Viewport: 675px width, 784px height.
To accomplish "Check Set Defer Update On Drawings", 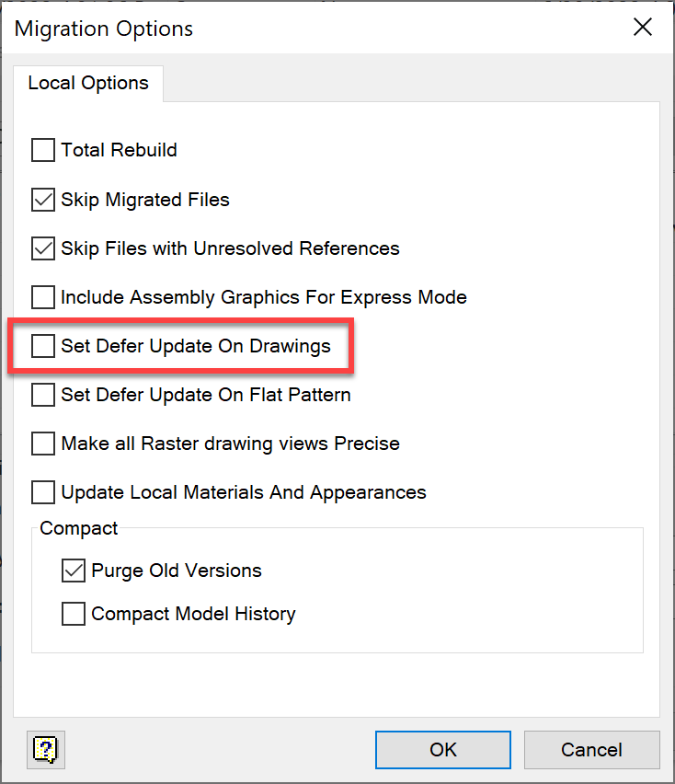I will point(43,346).
